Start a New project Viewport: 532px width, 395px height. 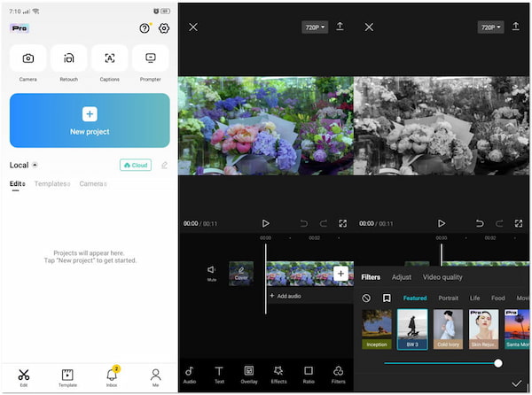(x=90, y=120)
